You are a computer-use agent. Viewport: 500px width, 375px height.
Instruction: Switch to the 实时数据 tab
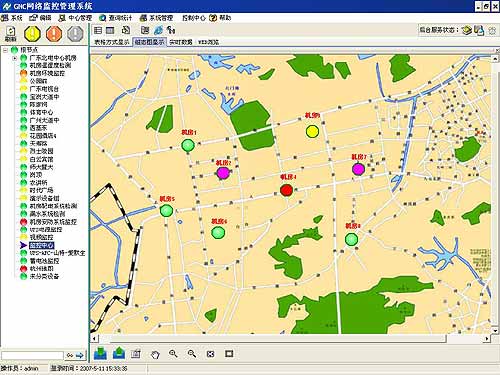pos(181,42)
